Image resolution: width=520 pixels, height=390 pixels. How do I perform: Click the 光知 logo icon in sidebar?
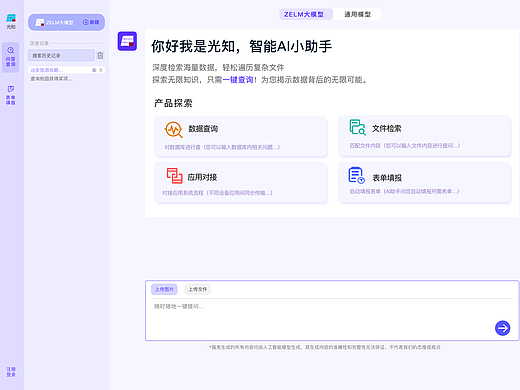[x=11, y=18]
